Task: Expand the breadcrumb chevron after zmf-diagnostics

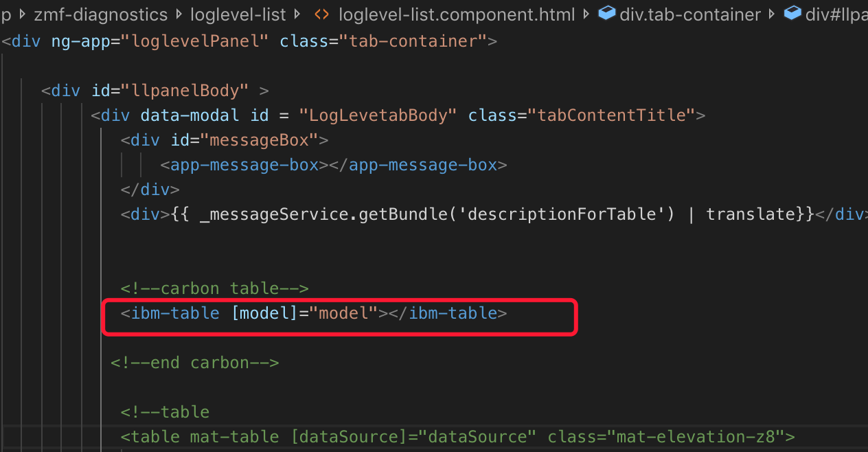Action: [x=179, y=14]
